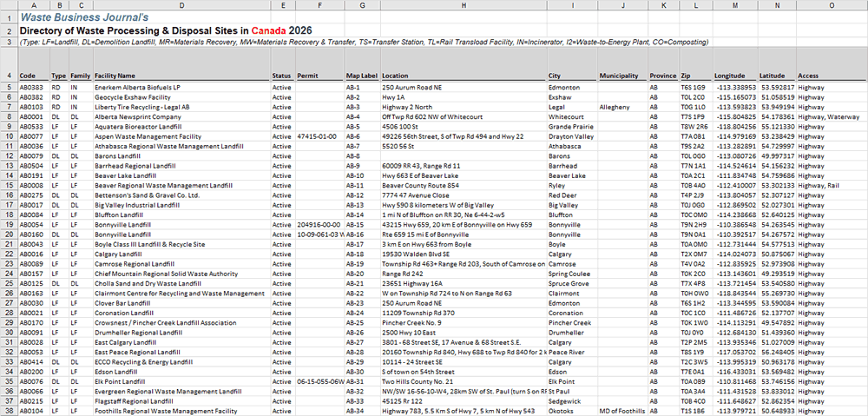Click zip cell 'T0C 0M0'

(x=696, y=215)
